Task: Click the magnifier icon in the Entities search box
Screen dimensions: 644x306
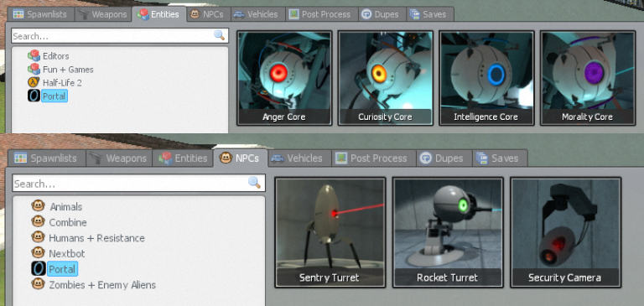Action: pyautogui.click(x=220, y=35)
